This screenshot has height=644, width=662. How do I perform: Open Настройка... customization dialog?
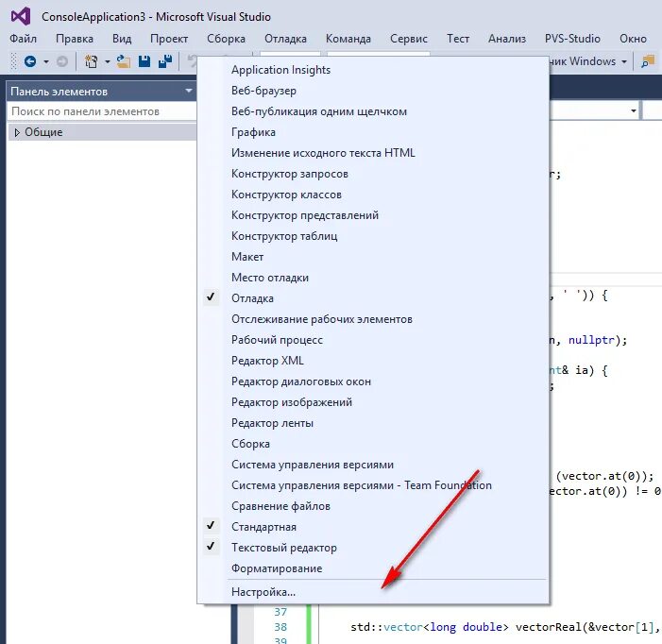click(374, 592)
